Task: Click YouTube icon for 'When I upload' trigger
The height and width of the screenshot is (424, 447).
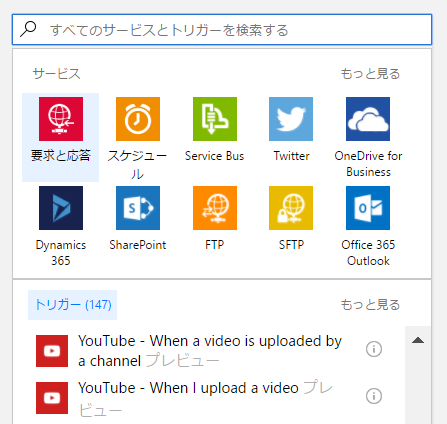Action: [52, 398]
